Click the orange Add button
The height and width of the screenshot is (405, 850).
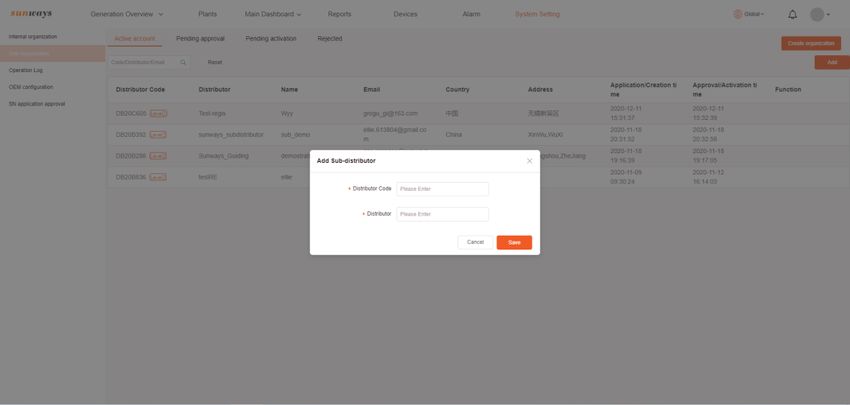coord(832,62)
